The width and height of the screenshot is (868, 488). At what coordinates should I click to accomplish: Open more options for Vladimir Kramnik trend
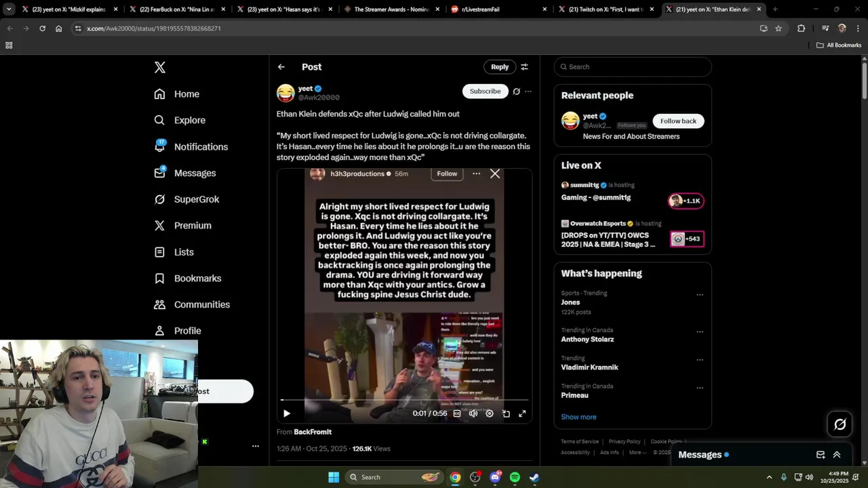pos(700,360)
